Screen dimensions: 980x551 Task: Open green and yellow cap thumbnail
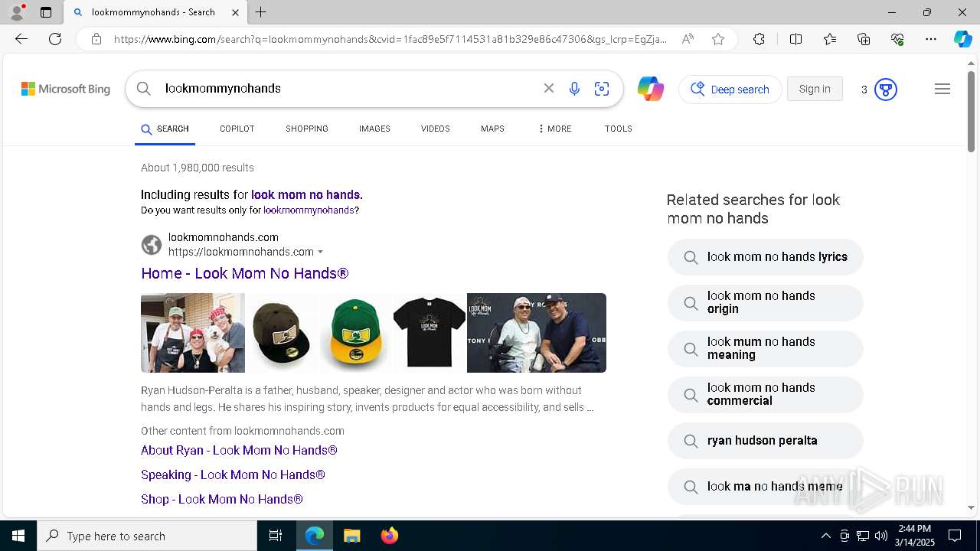pyautogui.click(x=354, y=333)
